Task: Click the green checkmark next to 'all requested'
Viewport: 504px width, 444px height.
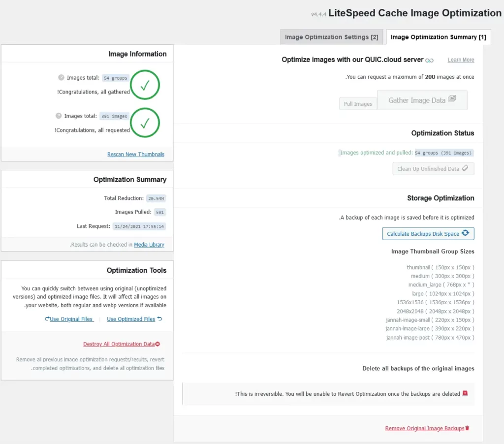Action: pyautogui.click(x=145, y=123)
